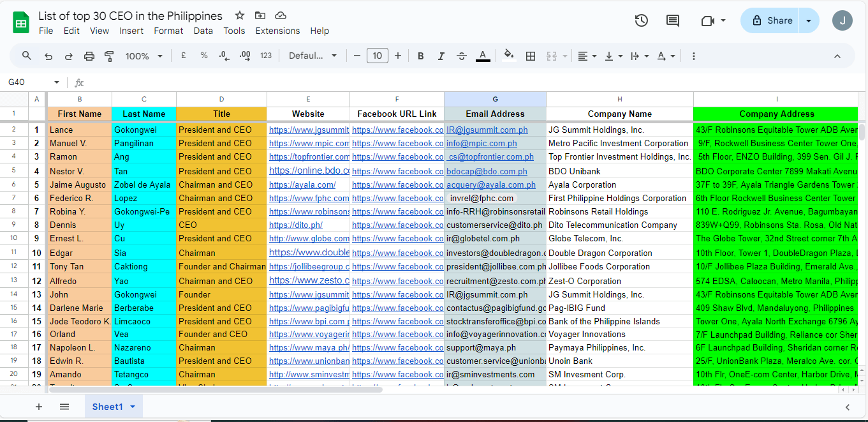868x422 pixels.
Task: Print the spreadsheet
Action: point(89,56)
